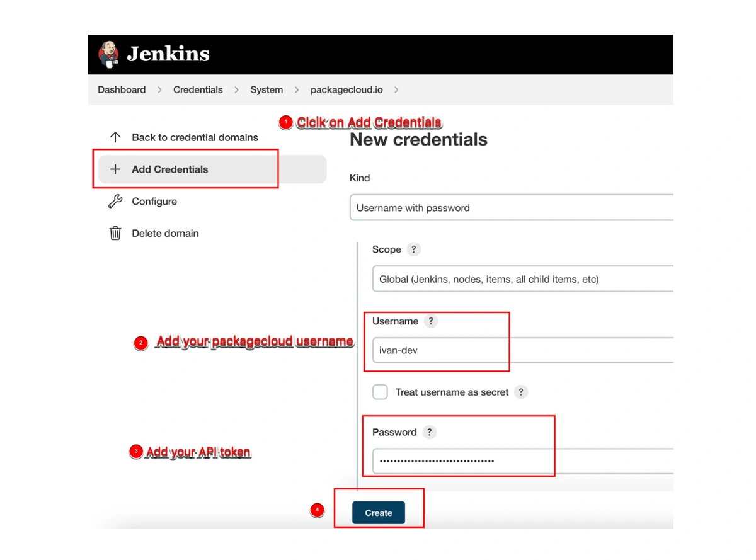Go to the Dashboard breadcrumb link
The image size is (756, 560).
[x=122, y=90]
